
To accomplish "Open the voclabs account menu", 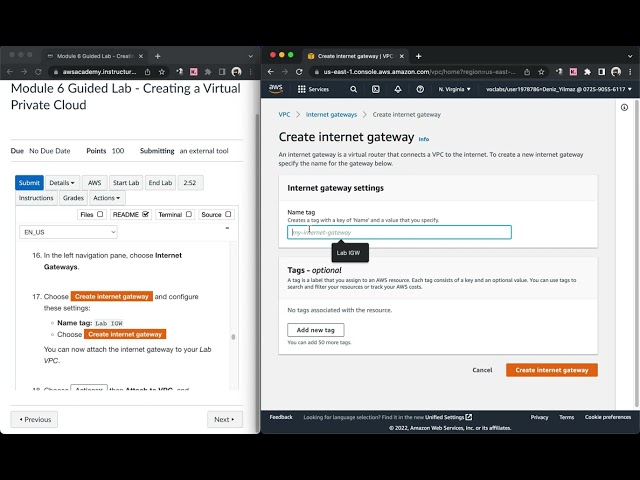I will tap(559, 89).
